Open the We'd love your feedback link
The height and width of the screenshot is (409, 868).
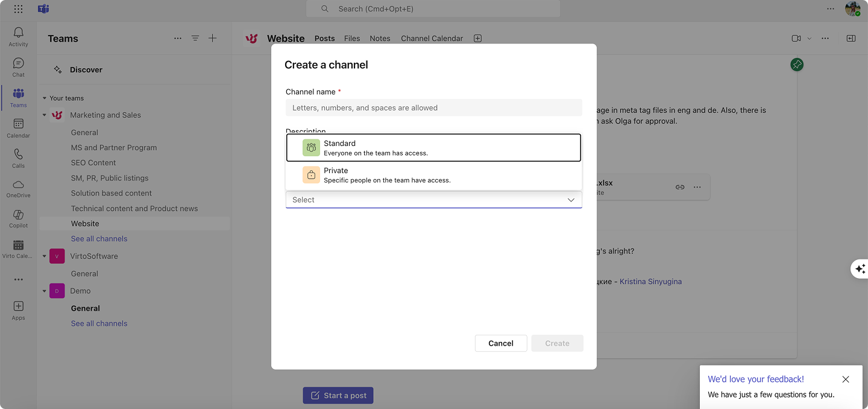(756, 379)
